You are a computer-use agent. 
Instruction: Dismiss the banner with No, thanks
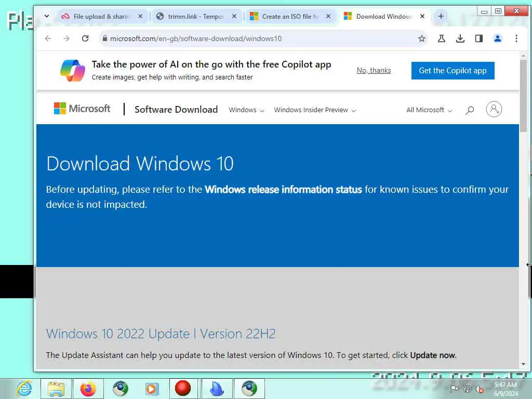tap(374, 70)
